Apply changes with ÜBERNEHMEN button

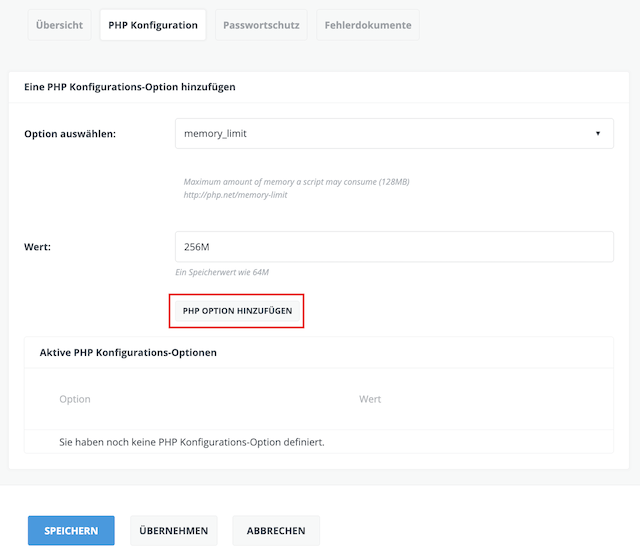tap(174, 531)
